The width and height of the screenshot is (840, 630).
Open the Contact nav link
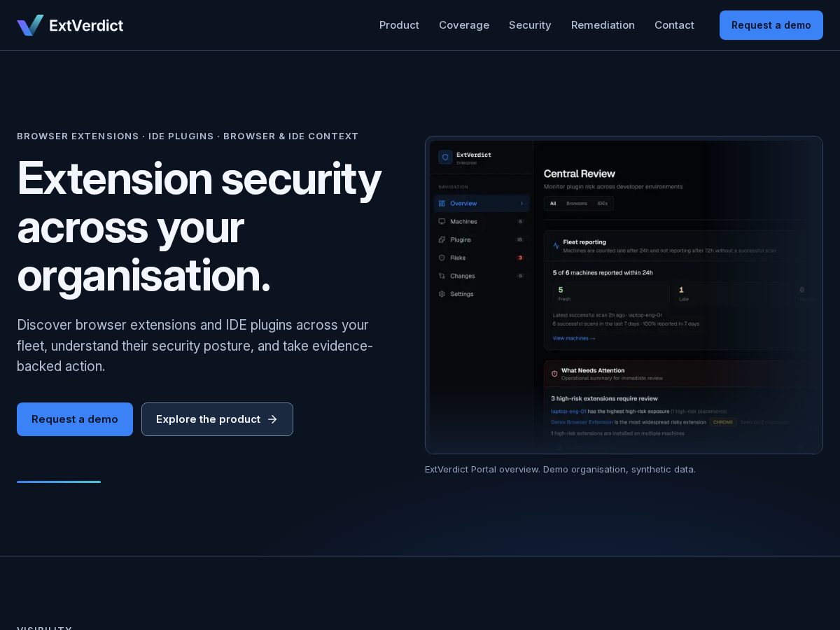(x=674, y=25)
